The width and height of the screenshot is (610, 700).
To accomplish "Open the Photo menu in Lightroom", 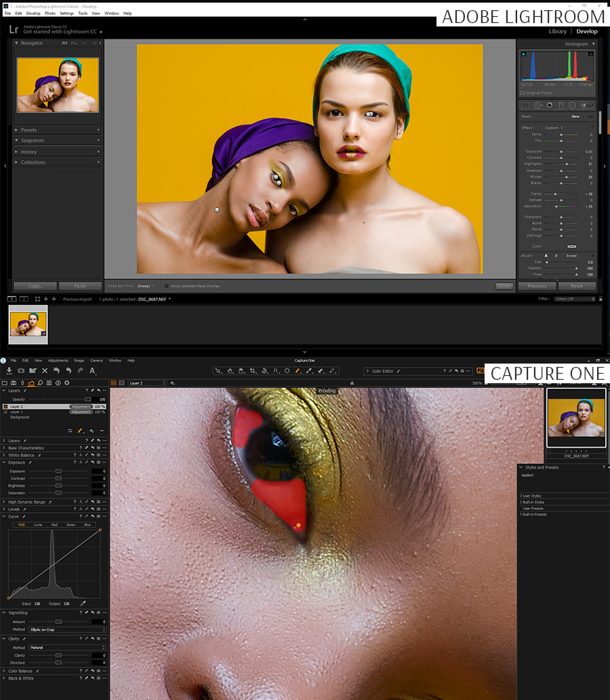I will tap(50, 14).
